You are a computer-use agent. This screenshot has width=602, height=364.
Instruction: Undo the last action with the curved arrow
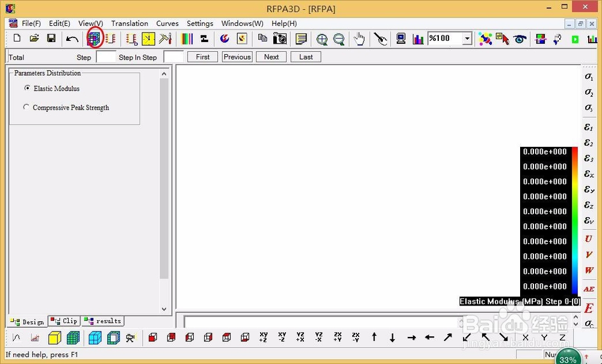pos(72,39)
